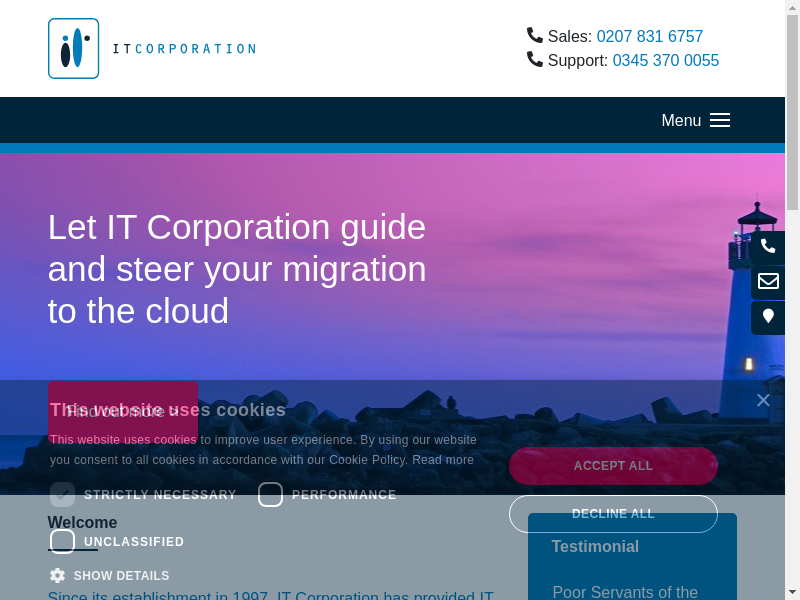Call sales number 0207 831 6757

[x=650, y=36]
